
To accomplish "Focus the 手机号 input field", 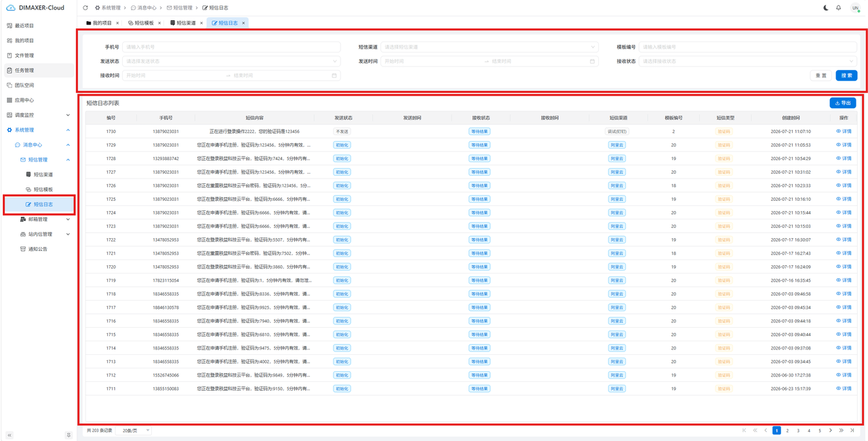I will (x=231, y=47).
